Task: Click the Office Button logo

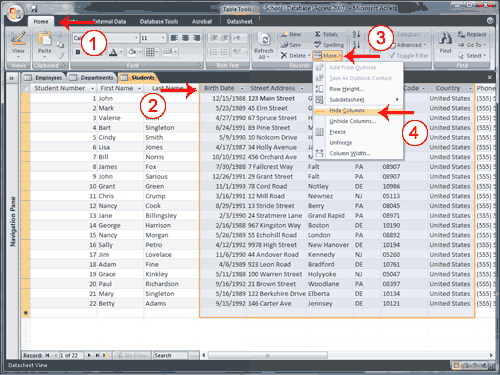Action: pos(15,13)
